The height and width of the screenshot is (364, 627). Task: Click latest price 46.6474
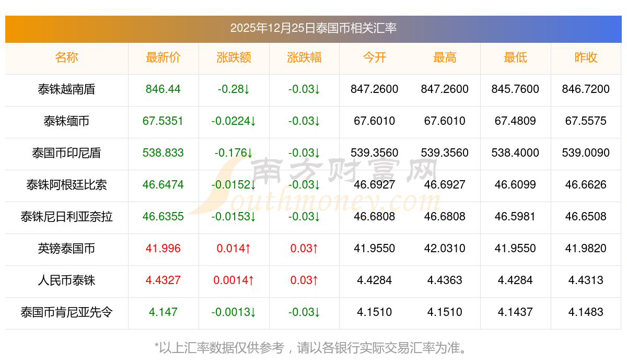pyautogui.click(x=163, y=185)
